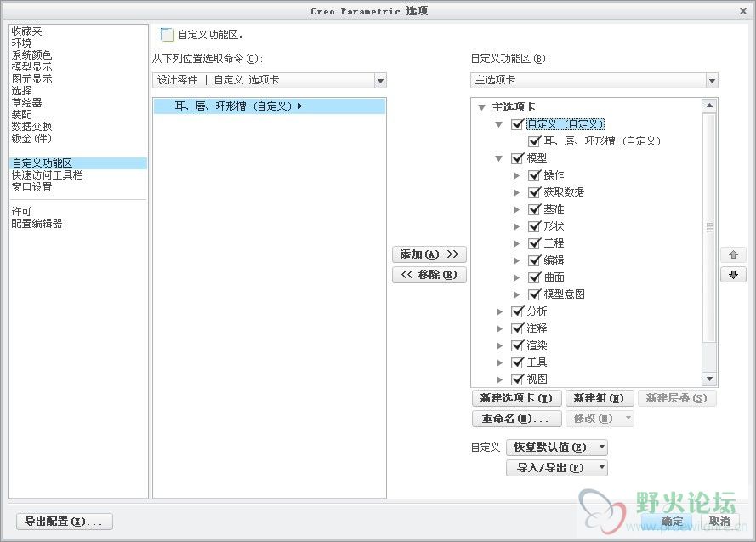The image size is (756, 542).
Task: Expand the 基准 tree node
Action: pyautogui.click(x=516, y=209)
